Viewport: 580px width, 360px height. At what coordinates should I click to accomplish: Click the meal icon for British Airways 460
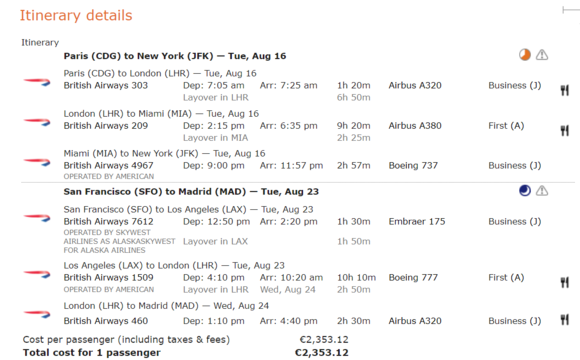[564, 319]
